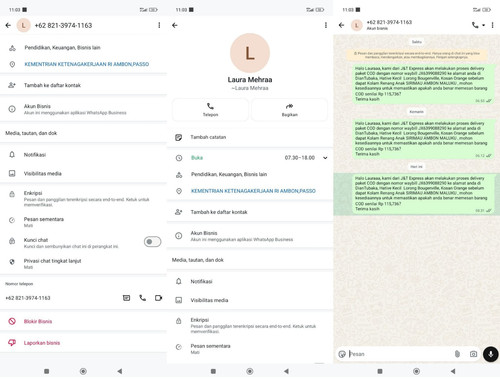Image resolution: width=500 pixels, height=379 pixels.
Task: Toggle the Kunci chat switch
Action: (x=152, y=242)
